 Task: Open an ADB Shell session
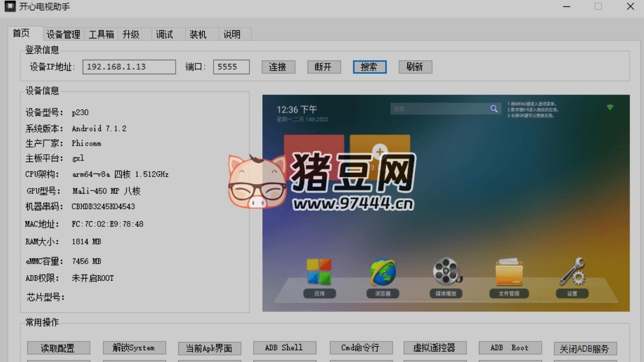pyautogui.click(x=284, y=348)
